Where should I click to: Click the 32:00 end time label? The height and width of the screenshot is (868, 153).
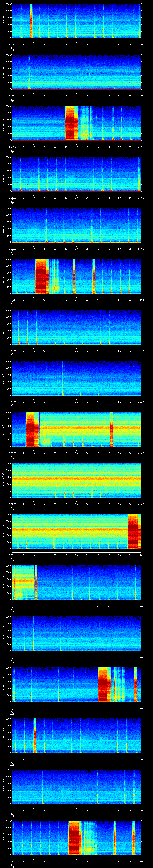click(141, 504)
